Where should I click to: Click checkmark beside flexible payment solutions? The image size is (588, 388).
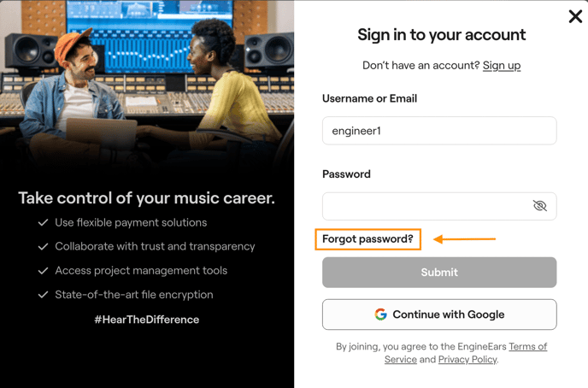tap(43, 223)
